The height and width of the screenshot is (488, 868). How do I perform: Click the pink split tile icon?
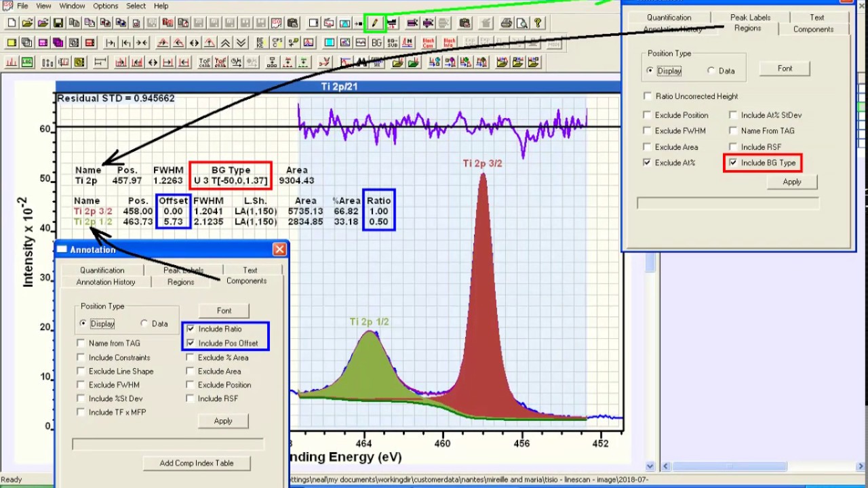pos(42,43)
